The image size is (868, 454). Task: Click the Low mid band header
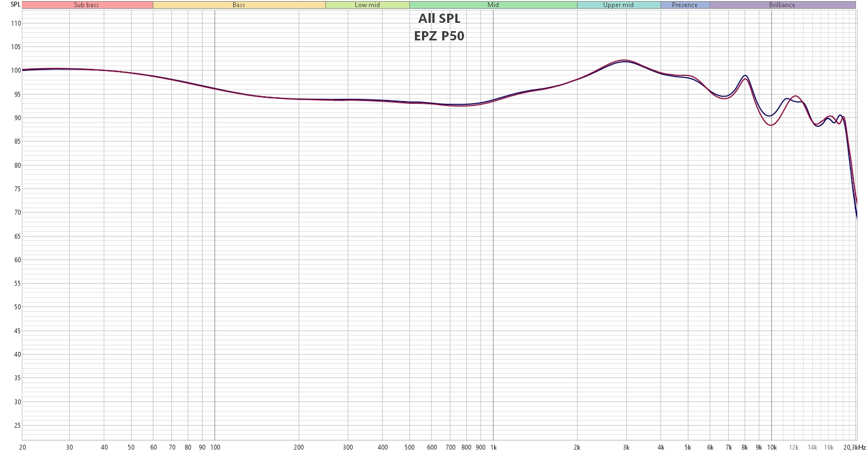[367, 5]
